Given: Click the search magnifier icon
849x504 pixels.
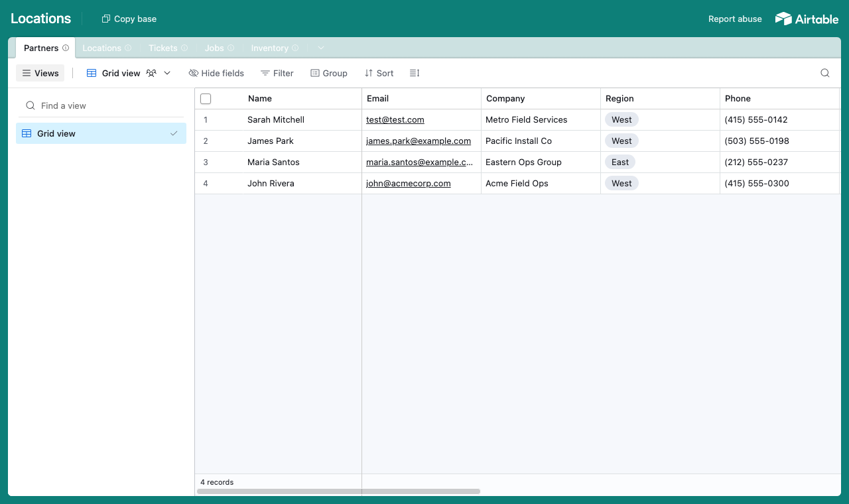Looking at the screenshot, I should [825, 73].
